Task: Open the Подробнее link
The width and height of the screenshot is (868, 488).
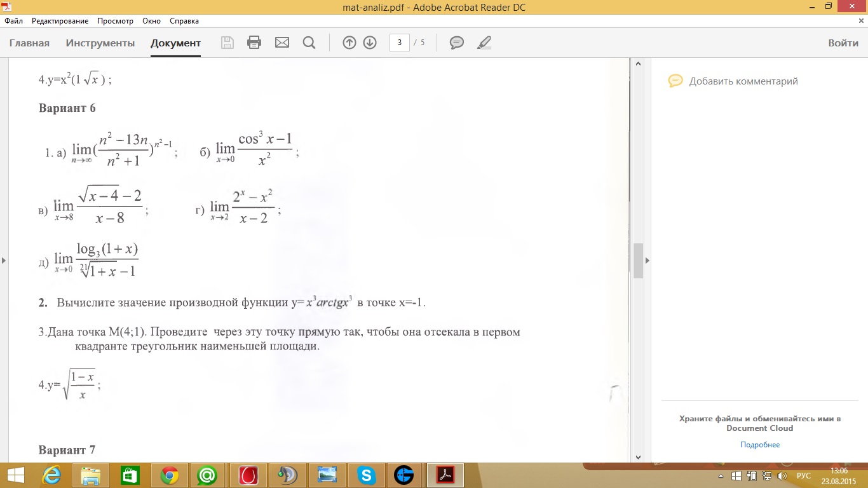Action: point(759,445)
